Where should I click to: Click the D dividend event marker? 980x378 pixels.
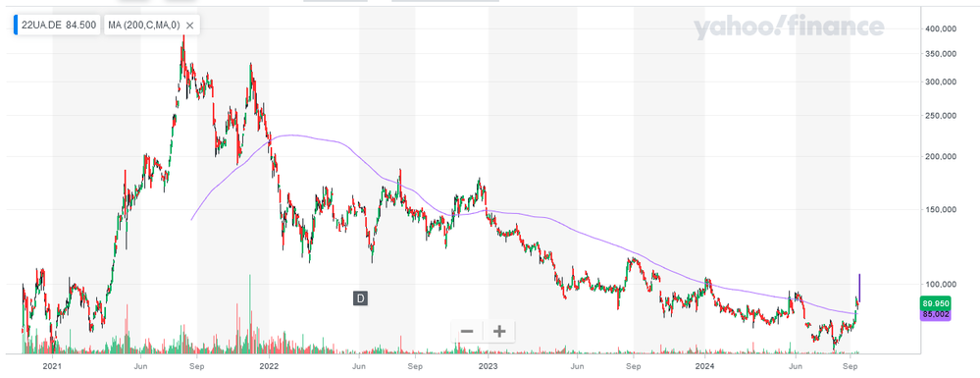point(360,298)
